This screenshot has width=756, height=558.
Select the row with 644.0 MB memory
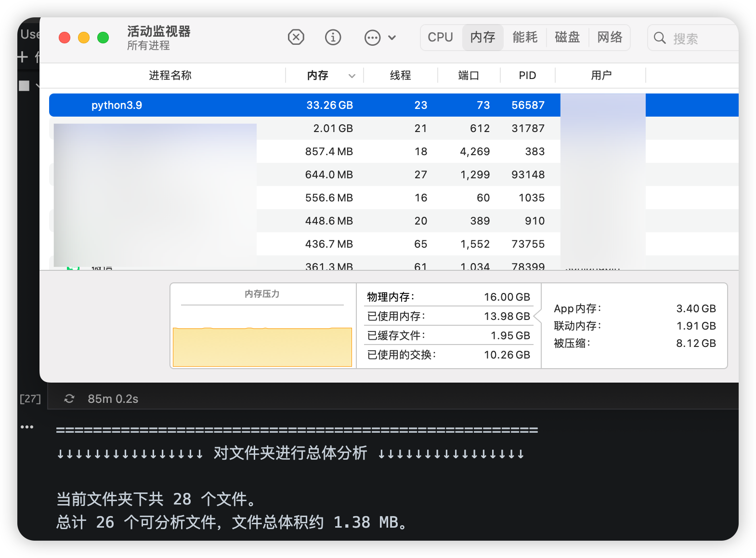pyautogui.click(x=394, y=174)
